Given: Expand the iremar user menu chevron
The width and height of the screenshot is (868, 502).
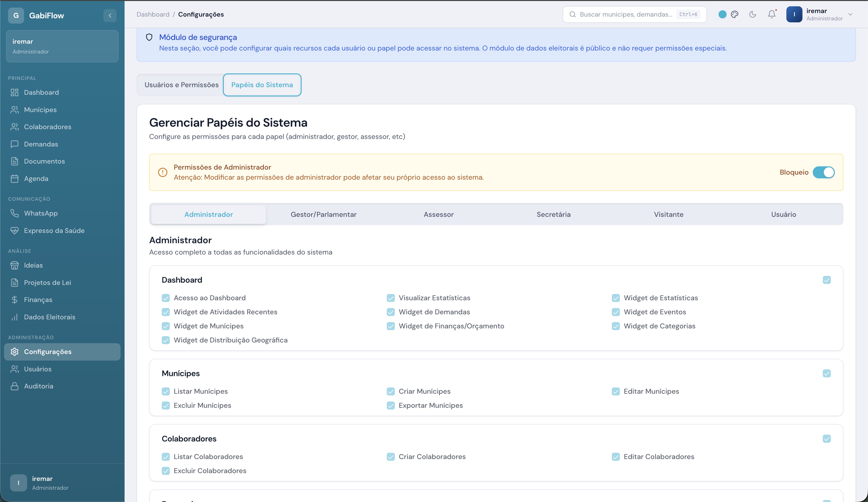Looking at the screenshot, I should (x=850, y=14).
